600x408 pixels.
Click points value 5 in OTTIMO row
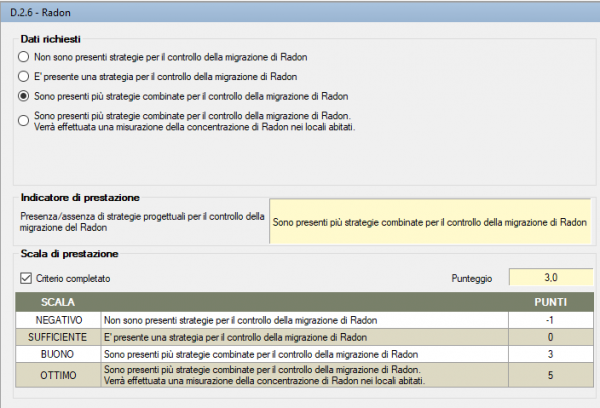coord(551,375)
